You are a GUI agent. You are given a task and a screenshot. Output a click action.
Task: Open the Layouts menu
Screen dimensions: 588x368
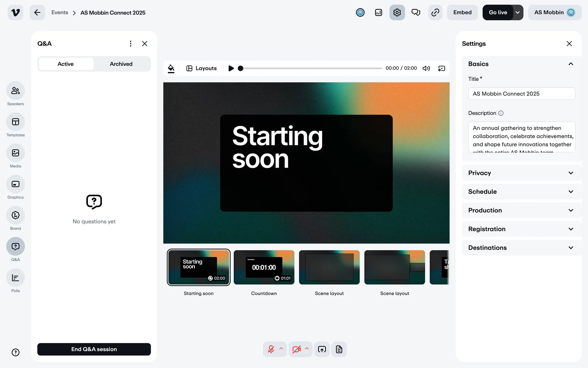pyautogui.click(x=202, y=68)
